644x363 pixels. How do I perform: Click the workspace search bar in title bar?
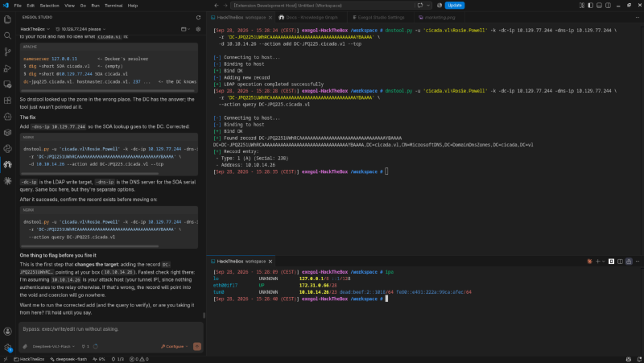click(323, 6)
